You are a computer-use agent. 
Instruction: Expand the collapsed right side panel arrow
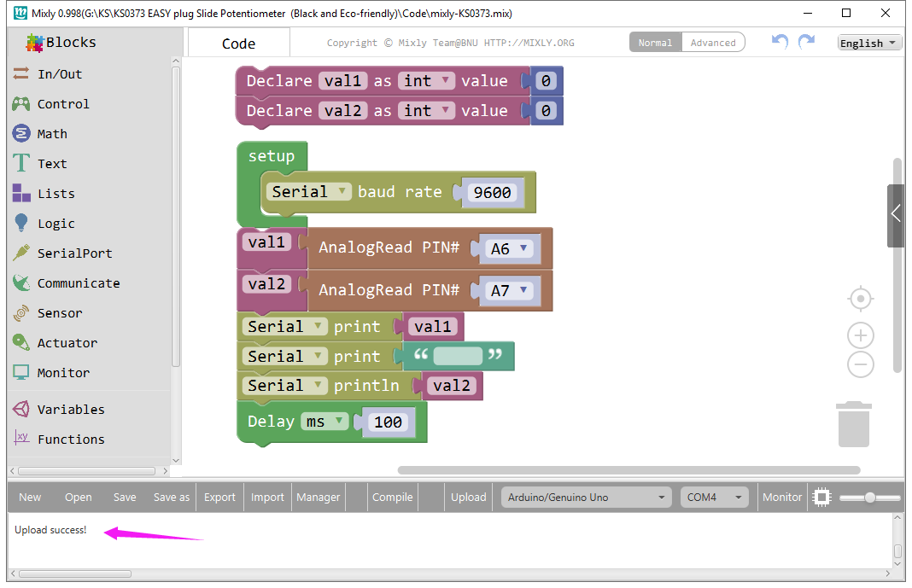pos(895,214)
